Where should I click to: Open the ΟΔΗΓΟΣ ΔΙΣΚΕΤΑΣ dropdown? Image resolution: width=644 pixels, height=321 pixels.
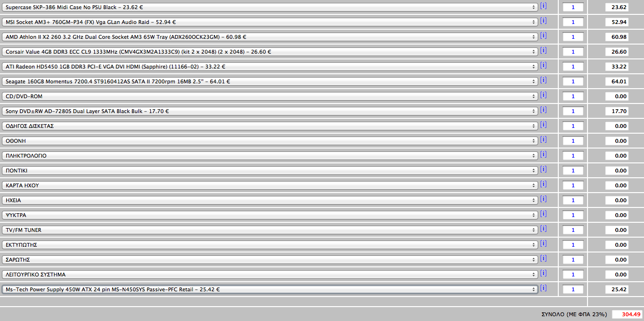point(270,126)
